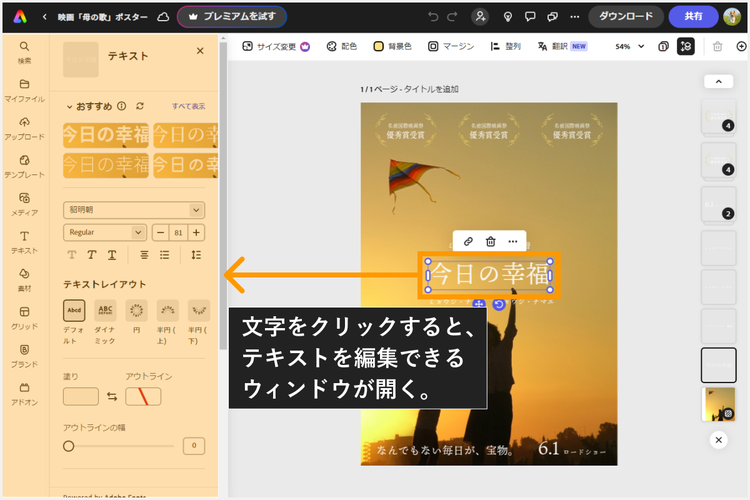Viewport: 750px width, 500px height.
Task: Swap fill and outline colors
Action: [x=112, y=396]
